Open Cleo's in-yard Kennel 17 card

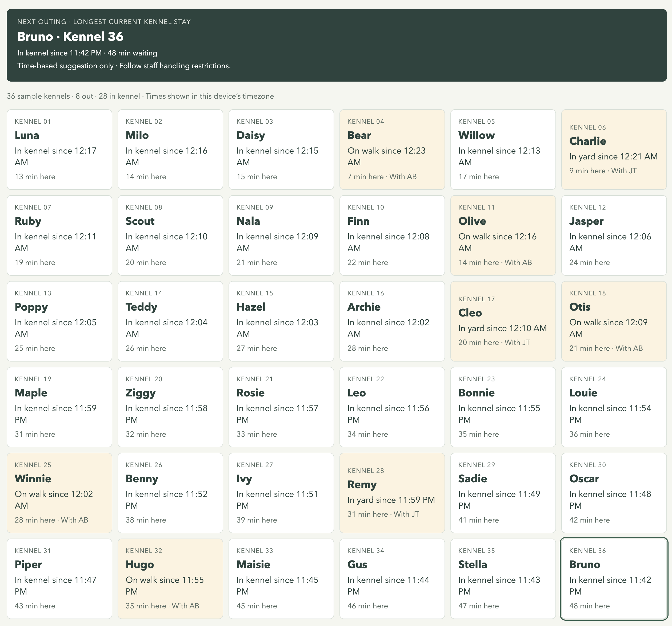click(503, 321)
